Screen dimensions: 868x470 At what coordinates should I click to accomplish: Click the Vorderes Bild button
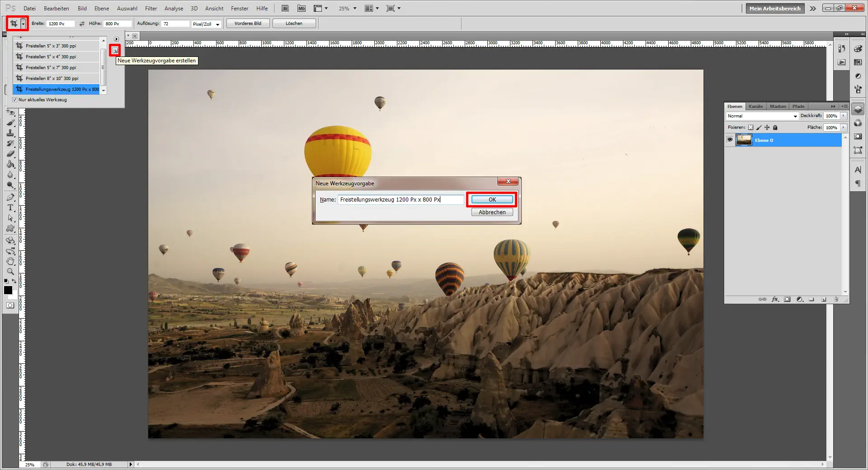click(x=248, y=23)
